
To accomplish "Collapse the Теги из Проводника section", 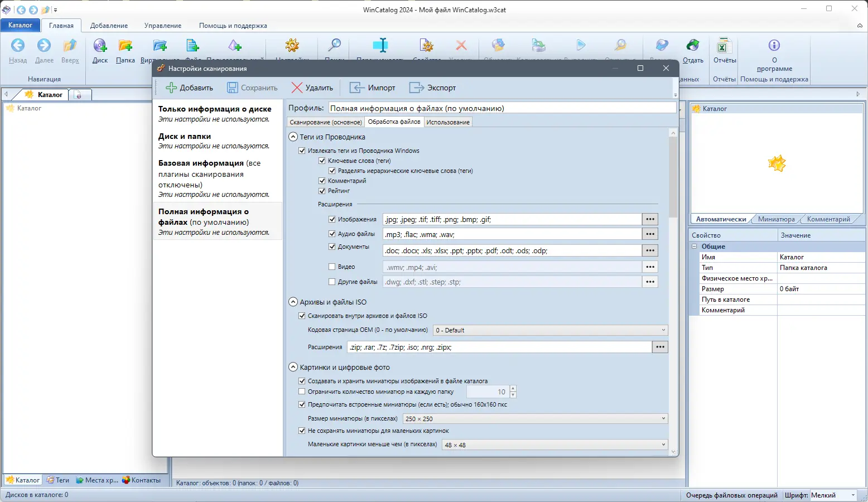I will click(x=293, y=137).
